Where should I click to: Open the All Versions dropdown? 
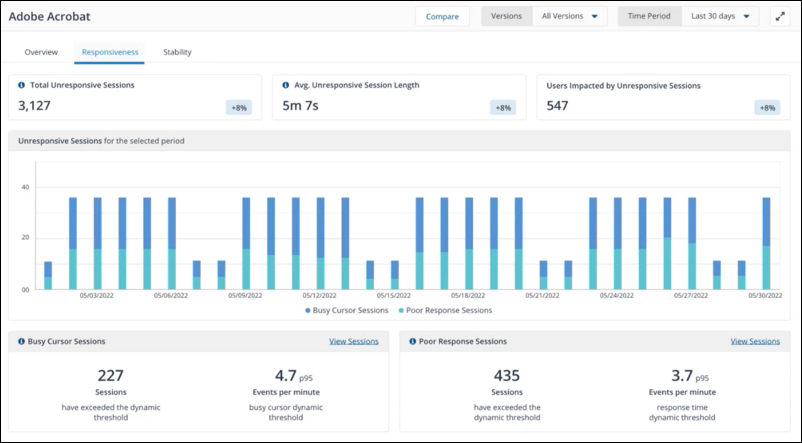point(570,17)
